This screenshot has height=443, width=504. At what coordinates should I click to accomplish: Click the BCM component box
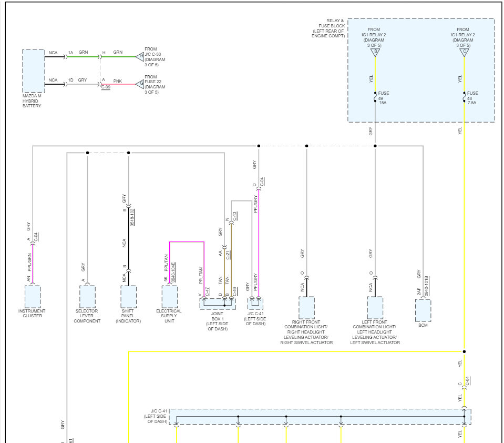423,310
